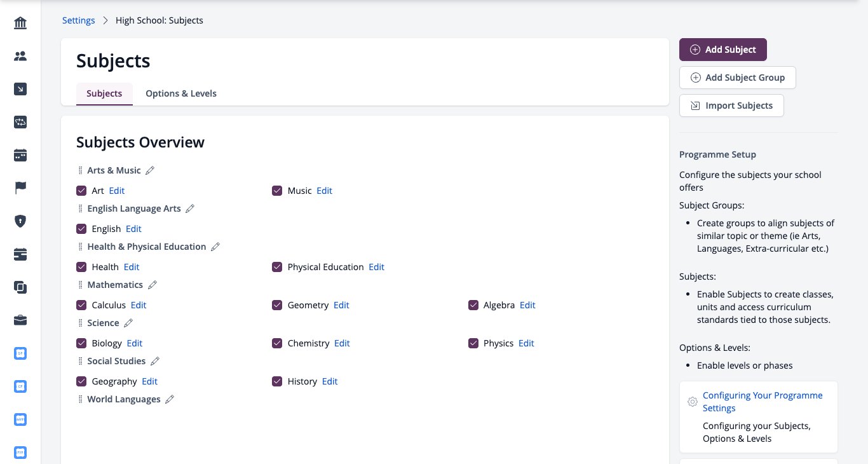Open the people icon in sidebar
Image resolution: width=868 pixels, height=464 pixels.
tap(20, 57)
